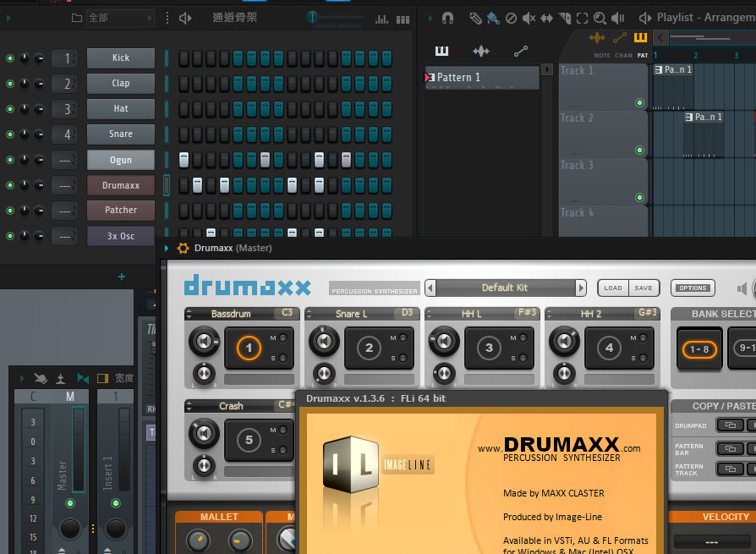Mute playlist Track 1 with its green LED
The height and width of the screenshot is (554, 756).
pyautogui.click(x=640, y=102)
